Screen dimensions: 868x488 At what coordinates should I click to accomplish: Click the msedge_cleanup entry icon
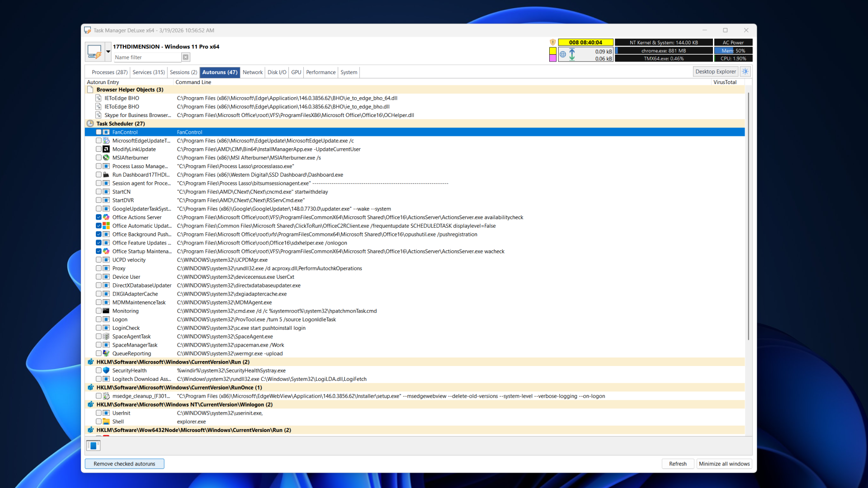point(106,396)
